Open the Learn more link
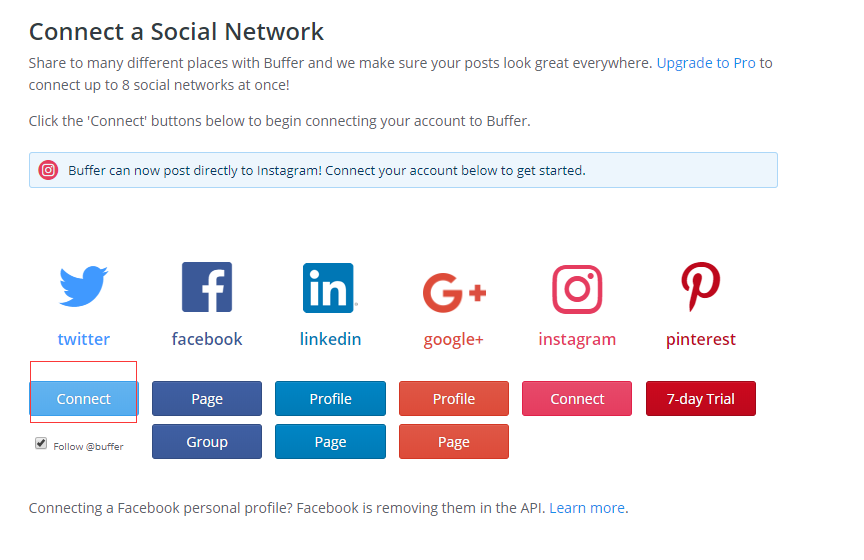 click(x=587, y=508)
